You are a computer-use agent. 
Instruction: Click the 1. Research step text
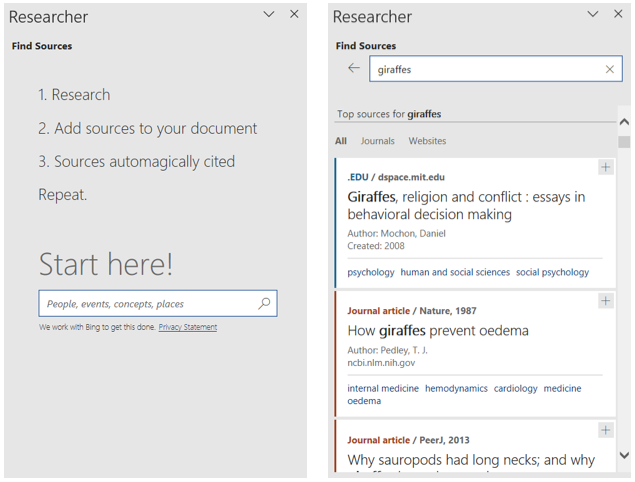tap(74, 95)
